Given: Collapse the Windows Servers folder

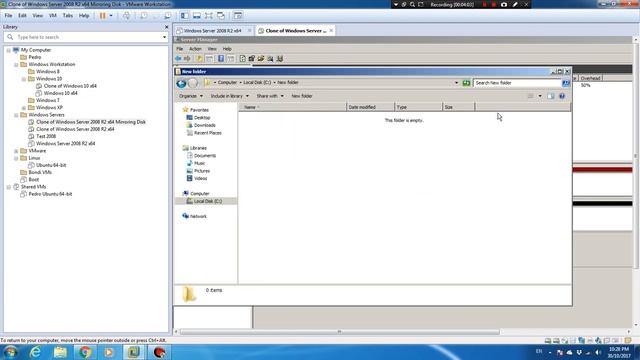Looking at the screenshot, I should click(x=16, y=115).
